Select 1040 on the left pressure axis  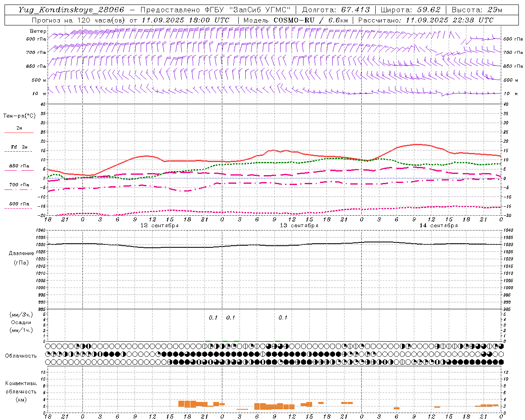click(41, 230)
